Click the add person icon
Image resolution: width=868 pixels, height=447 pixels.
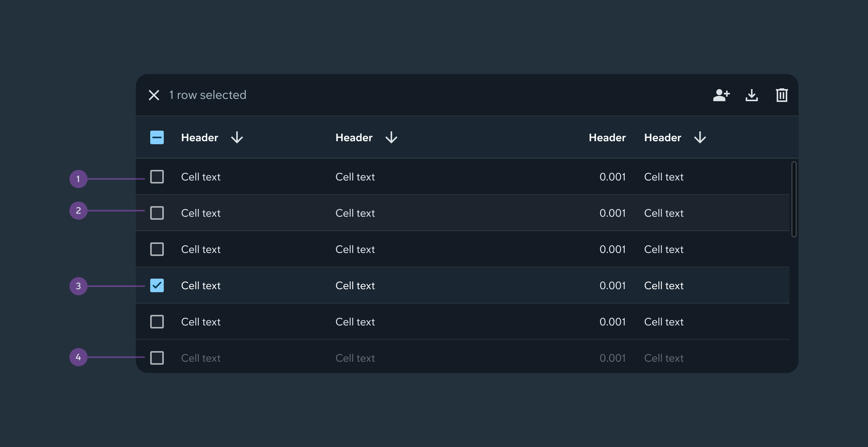[721, 95]
